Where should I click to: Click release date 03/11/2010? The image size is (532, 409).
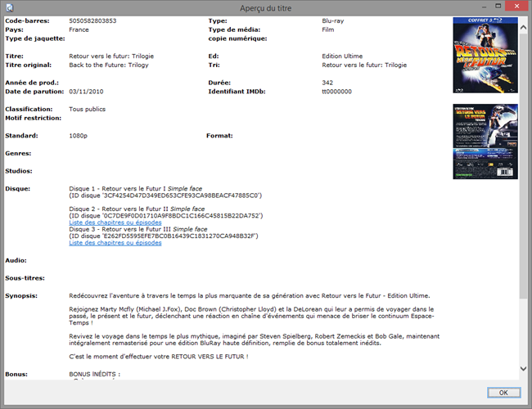click(x=86, y=92)
